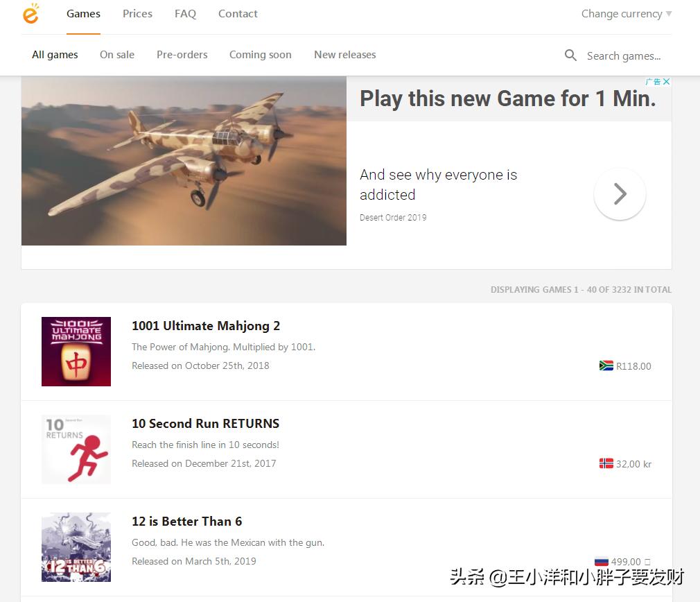Screen dimensions: 700x602
Task: Click the 广告 AdChoices label on the ad
Action: pyautogui.click(x=652, y=81)
